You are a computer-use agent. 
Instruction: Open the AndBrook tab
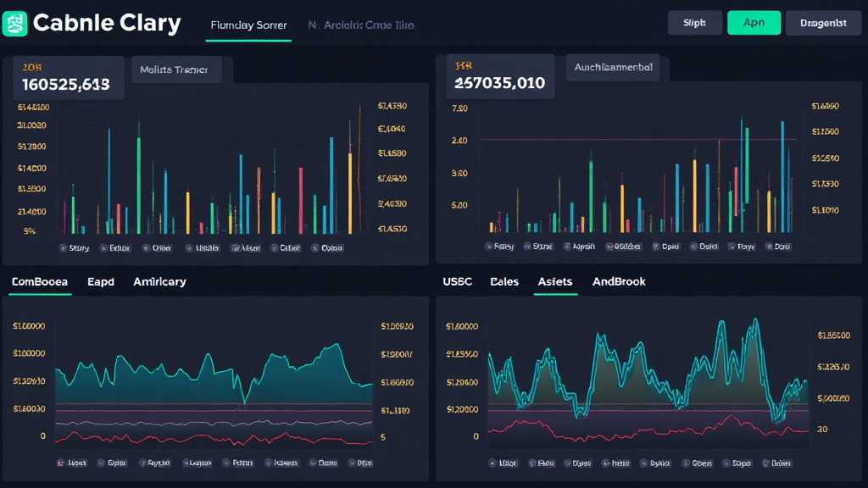point(619,281)
